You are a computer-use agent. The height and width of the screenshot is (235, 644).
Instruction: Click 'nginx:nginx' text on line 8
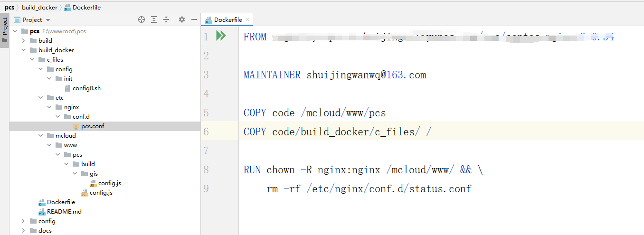click(349, 170)
